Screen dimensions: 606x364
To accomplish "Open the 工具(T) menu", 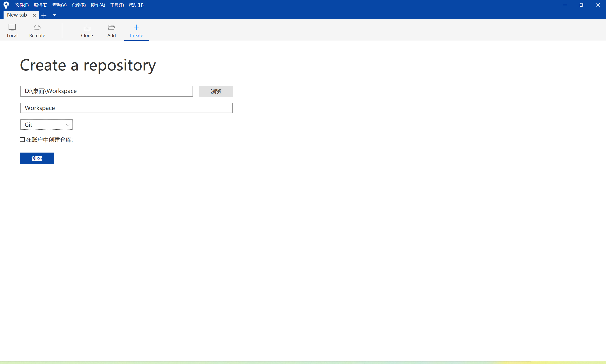I will tap(117, 5).
